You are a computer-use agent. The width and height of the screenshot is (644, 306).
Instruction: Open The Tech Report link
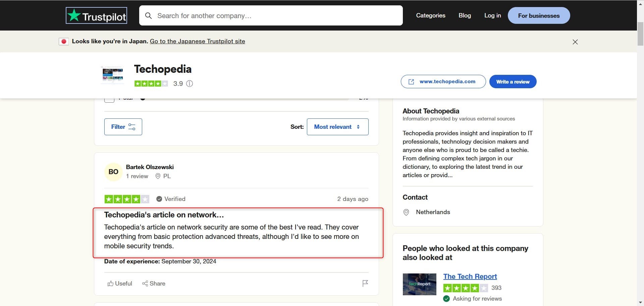point(470,276)
